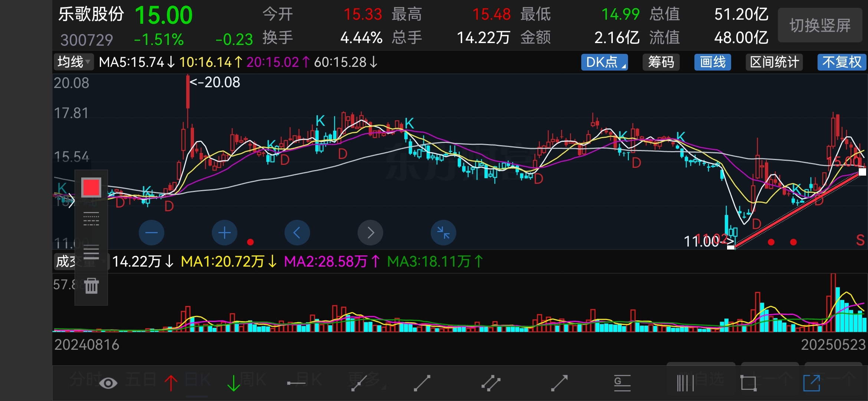Choose the vertical period lines tool
The width and height of the screenshot is (868, 401).
coord(685,383)
